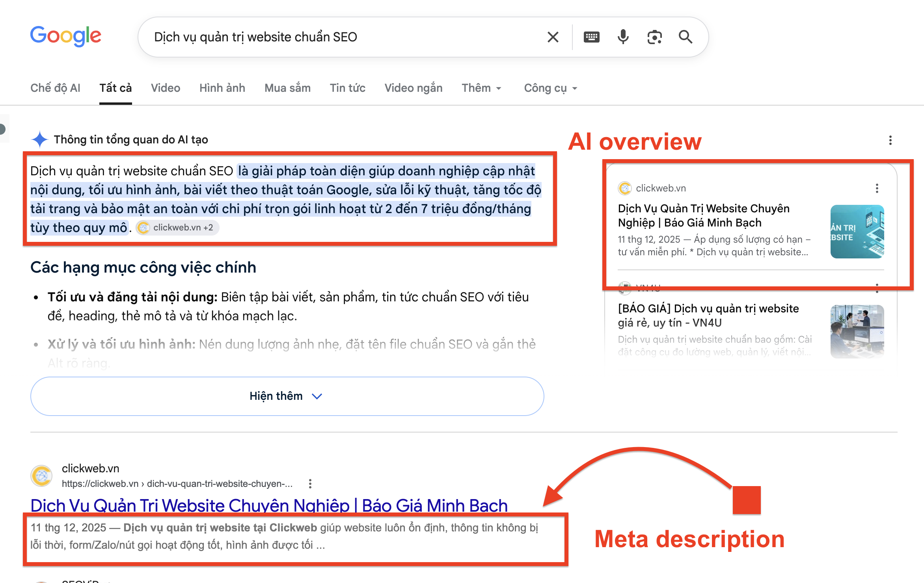Click 'Các hạng mục công việc chính' heading

click(x=143, y=267)
